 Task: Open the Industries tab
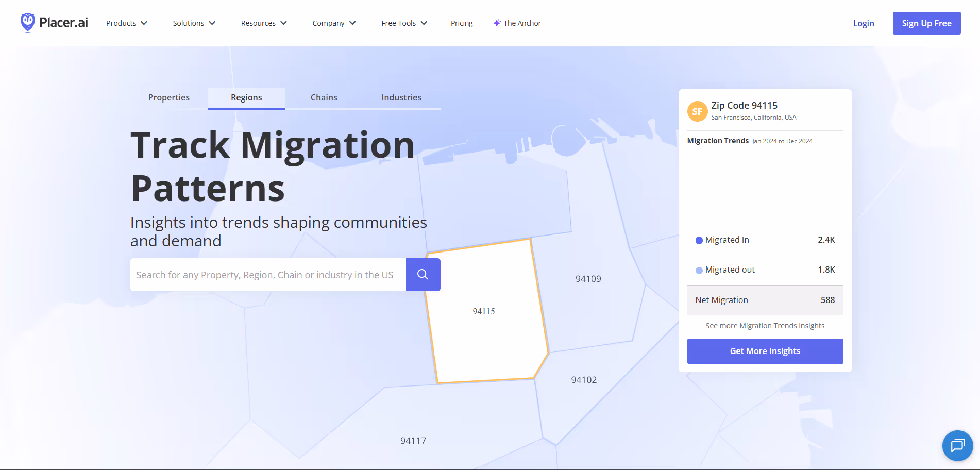click(x=401, y=97)
